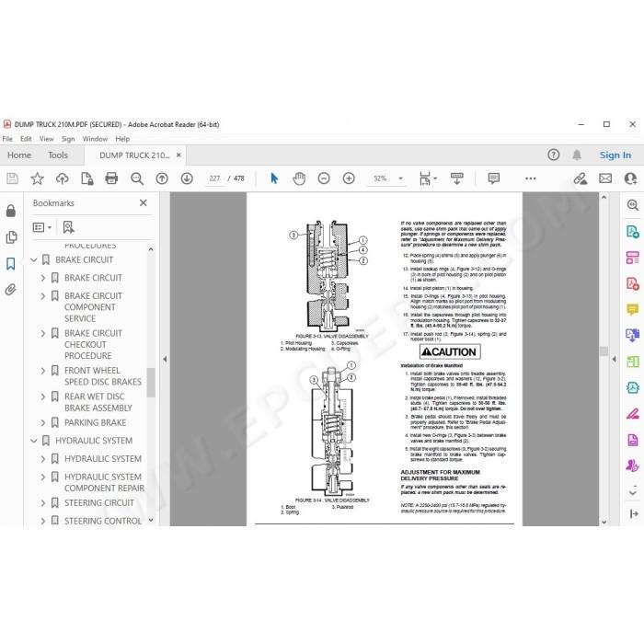The image size is (644, 644).
Task: Open the Window menu
Action: click(95, 139)
